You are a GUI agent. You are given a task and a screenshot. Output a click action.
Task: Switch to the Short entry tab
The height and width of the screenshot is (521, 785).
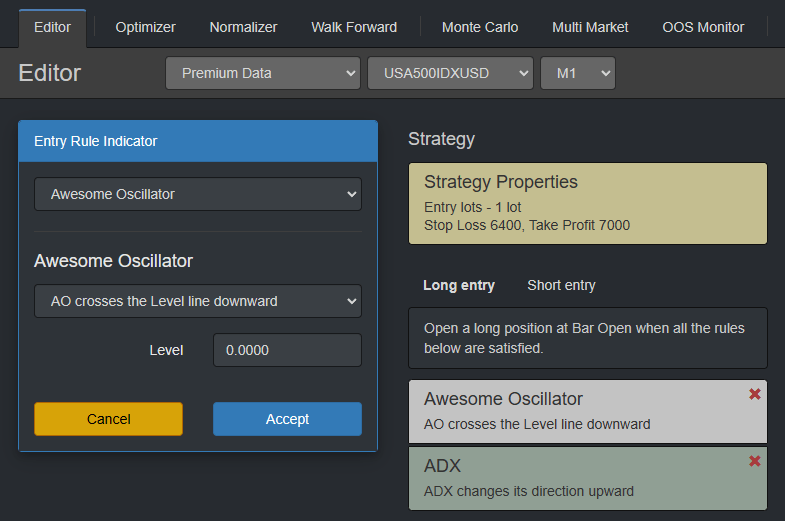click(561, 285)
